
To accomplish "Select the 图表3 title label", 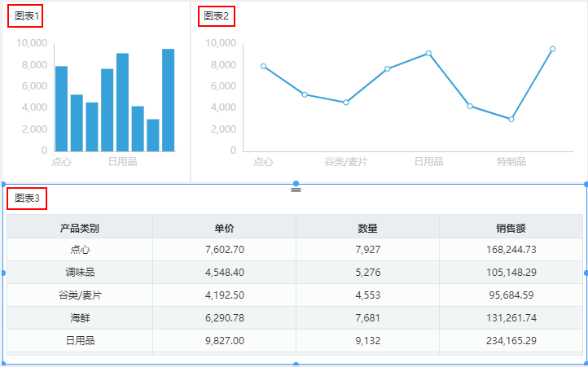I will point(27,199).
